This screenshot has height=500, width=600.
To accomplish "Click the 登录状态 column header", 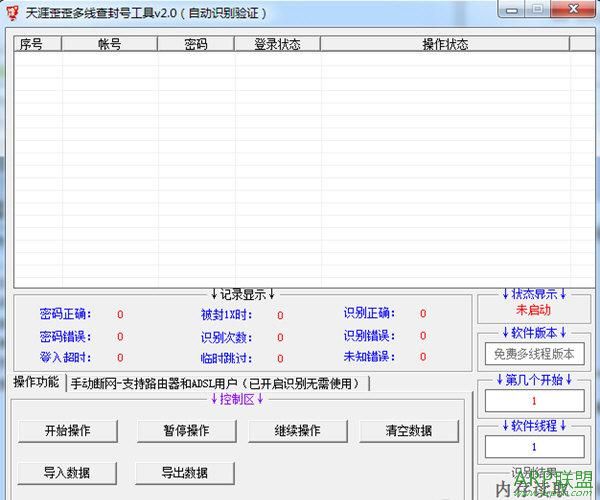I will 277,44.
